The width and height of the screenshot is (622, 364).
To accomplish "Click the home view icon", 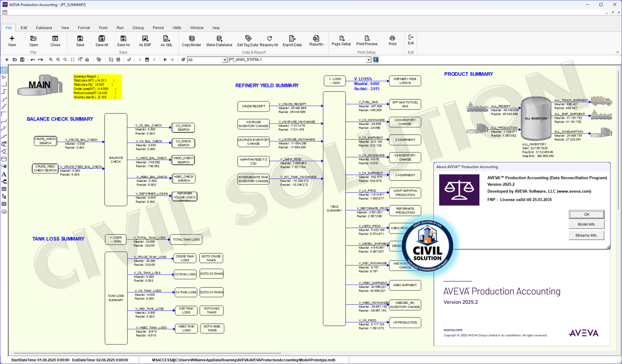I will [87, 60].
